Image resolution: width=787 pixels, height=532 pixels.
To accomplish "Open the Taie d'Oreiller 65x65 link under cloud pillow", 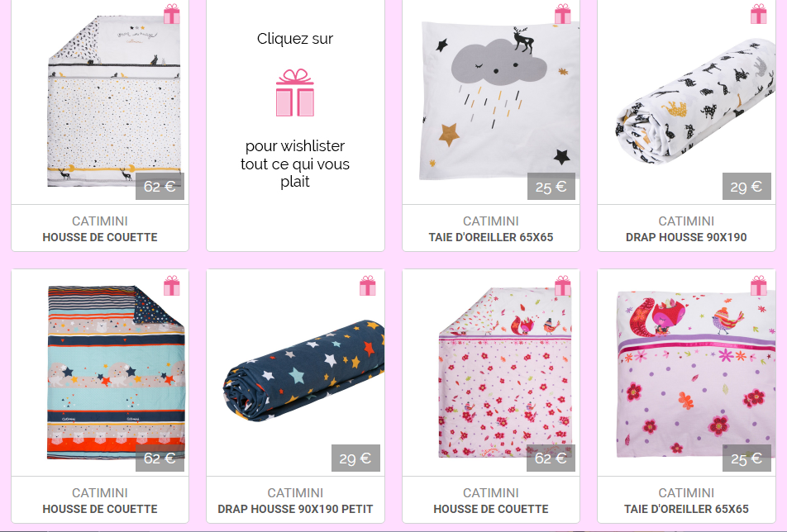I will coord(491,237).
